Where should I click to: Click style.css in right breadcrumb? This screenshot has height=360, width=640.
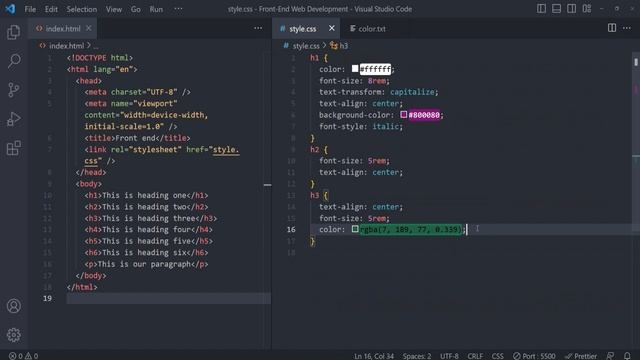pyautogui.click(x=306, y=46)
